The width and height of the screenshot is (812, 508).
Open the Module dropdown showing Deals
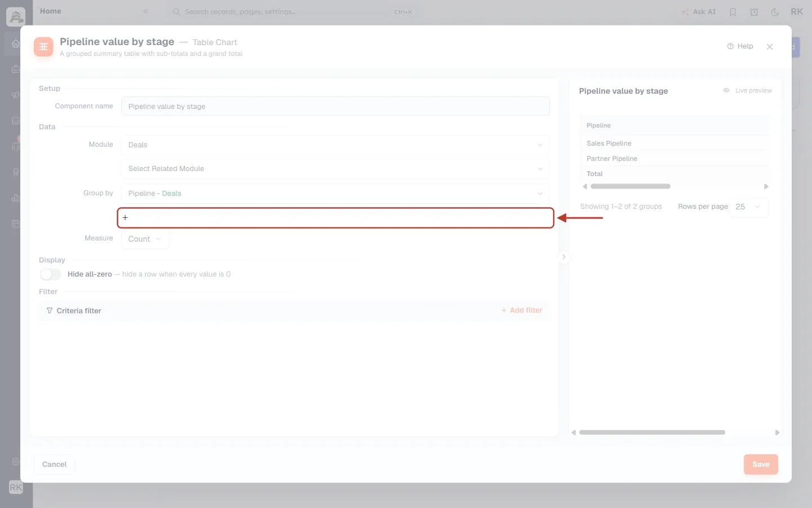coord(336,145)
